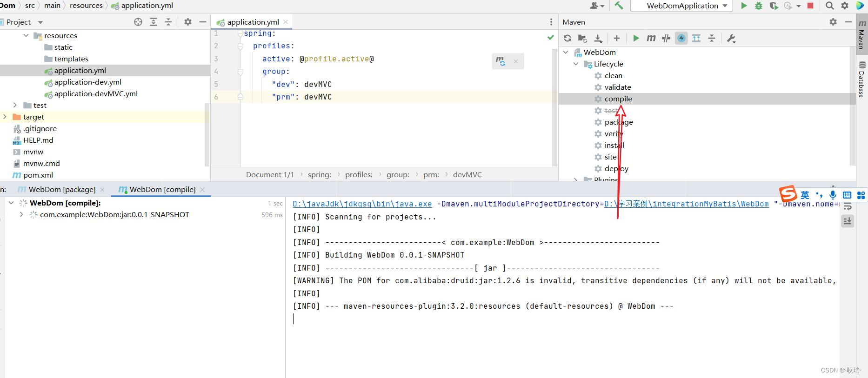868x378 pixels.
Task: Open Project panel options gear
Action: coord(188,22)
